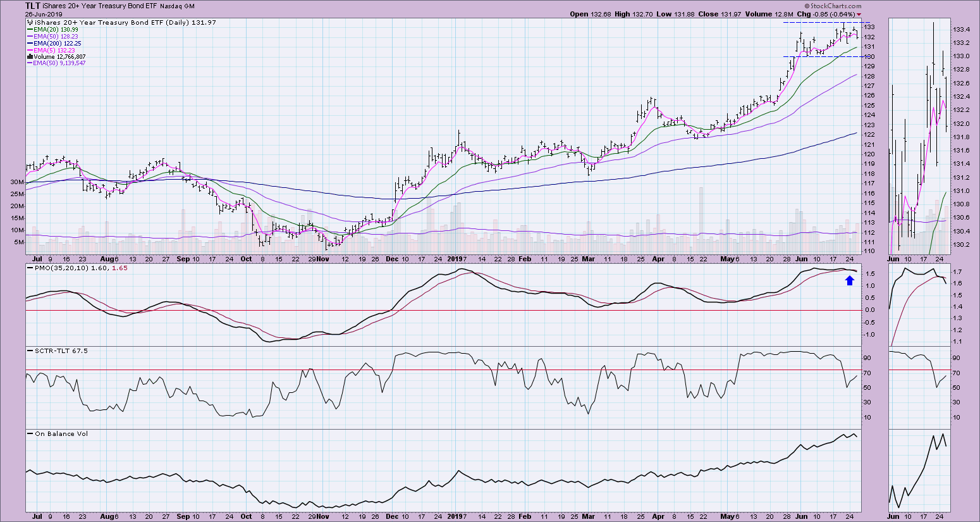980x522 pixels.
Task: Click the 2019 year marker on the bottom date axis
Action: coord(456,516)
